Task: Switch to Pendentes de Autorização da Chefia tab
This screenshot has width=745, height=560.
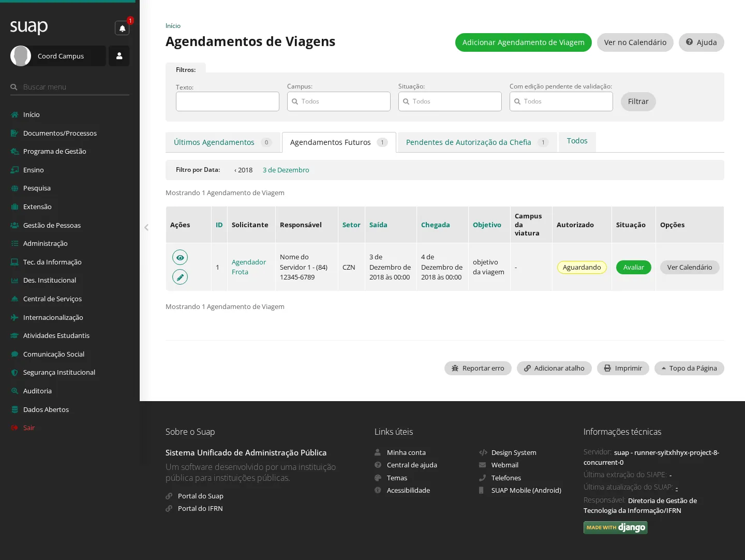Action: pos(477,142)
